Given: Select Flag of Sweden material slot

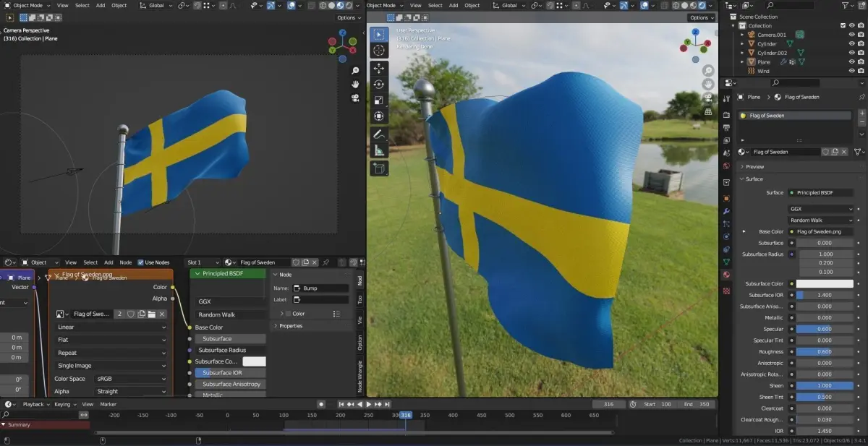Looking at the screenshot, I should [796, 116].
